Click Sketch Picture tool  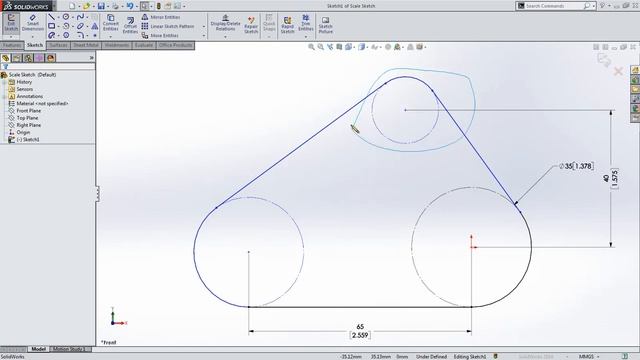click(x=326, y=25)
